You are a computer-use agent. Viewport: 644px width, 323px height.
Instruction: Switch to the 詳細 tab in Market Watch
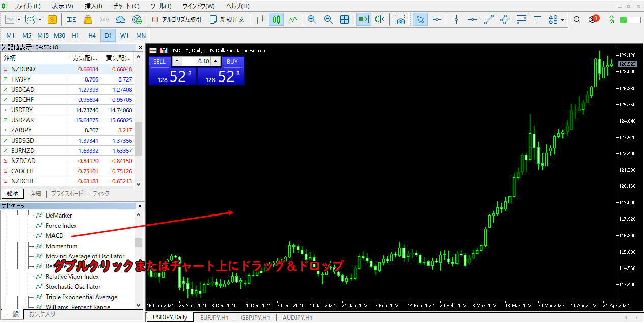pyautogui.click(x=35, y=194)
